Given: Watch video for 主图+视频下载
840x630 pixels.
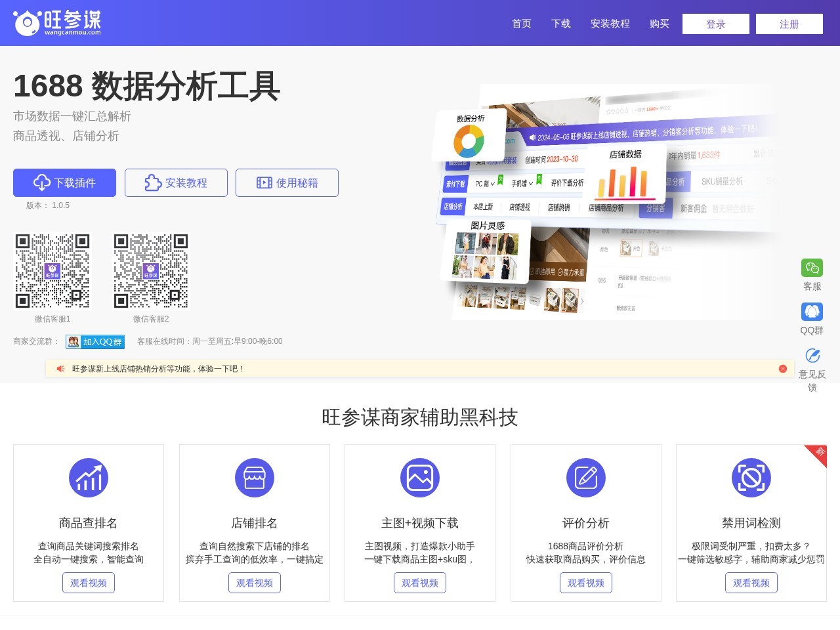Looking at the screenshot, I should click(420, 583).
